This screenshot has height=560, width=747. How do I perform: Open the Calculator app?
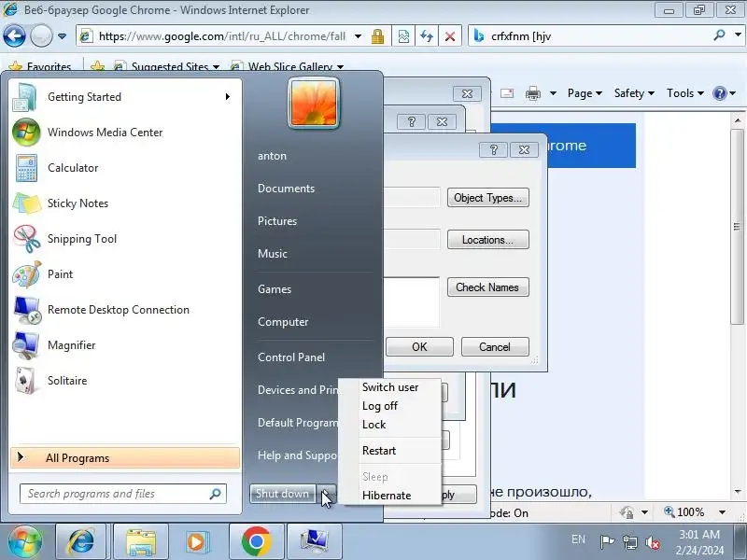[x=124, y=168]
